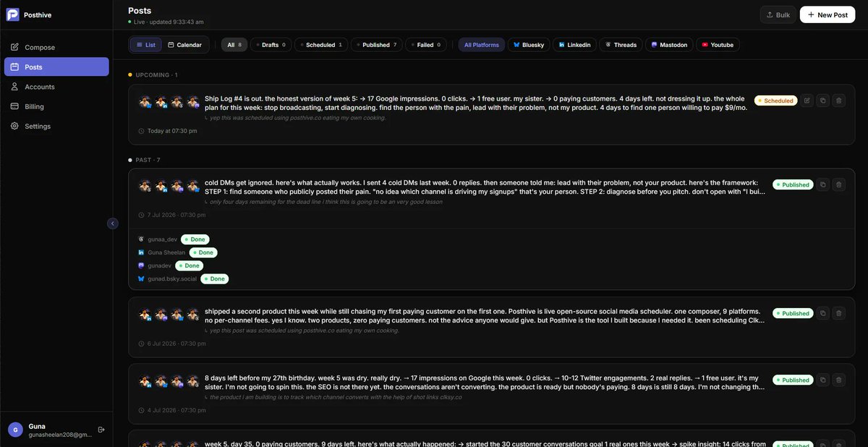The height and width of the screenshot is (447, 868).
Task: Filter posts by Bluesky
Action: pos(529,45)
